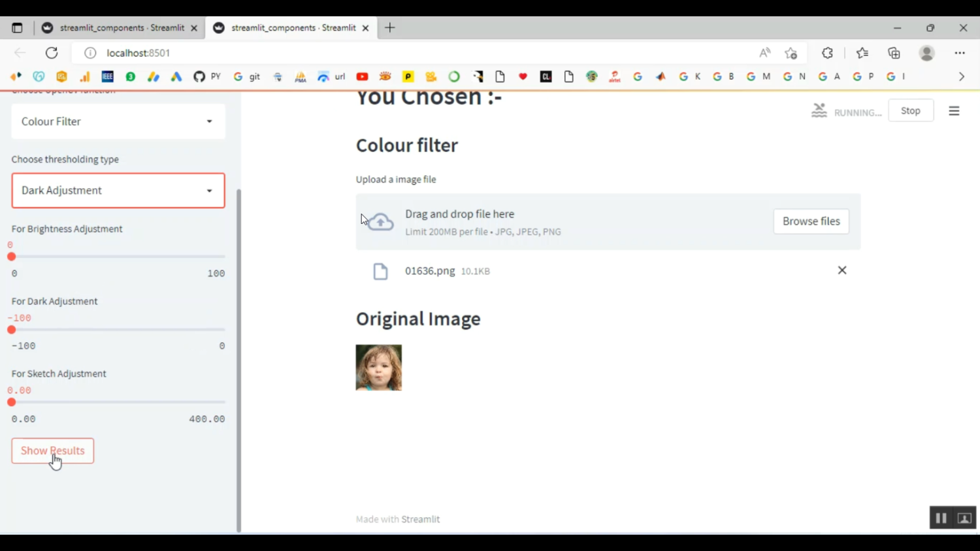Click the Sketch Adjustment slider handle
This screenshot has width=980, height=551.
pyautogui.click(x=12, y=402)
